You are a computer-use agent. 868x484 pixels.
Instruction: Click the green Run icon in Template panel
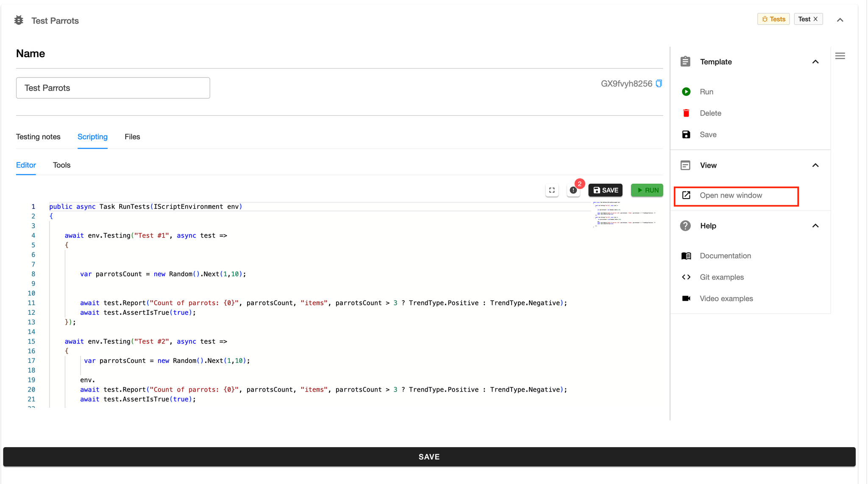coord(686,91)
